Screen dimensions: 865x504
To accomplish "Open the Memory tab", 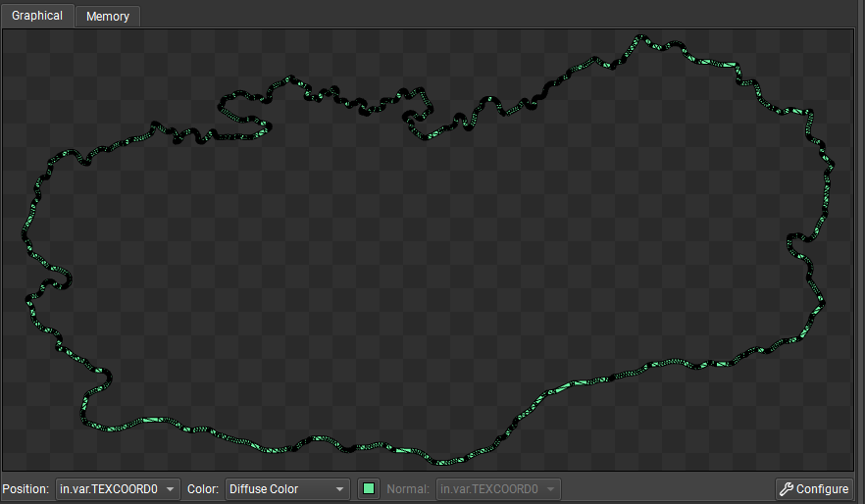I will coord(108,17).
